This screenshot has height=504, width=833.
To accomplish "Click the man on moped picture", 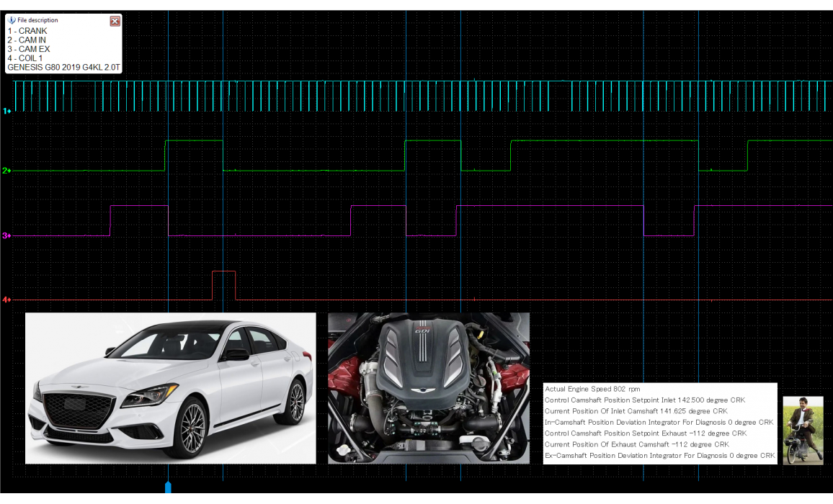I will 803,430.
